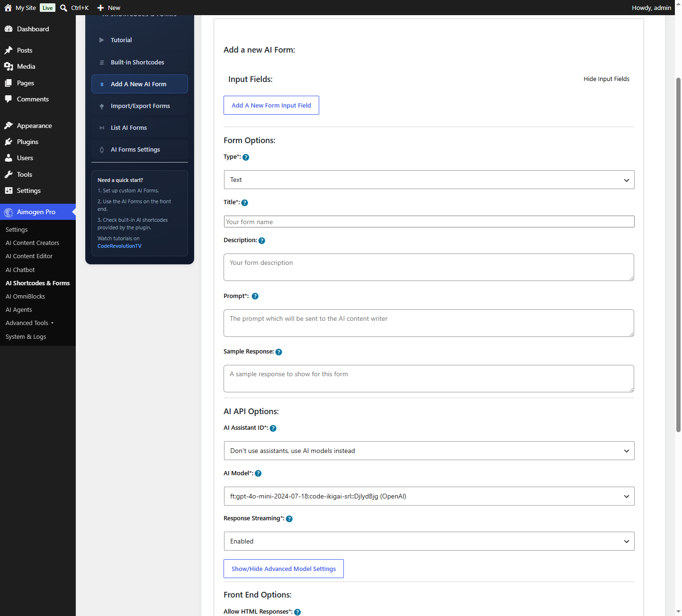Viewport: 682px width, 616px height.
Task: Click Show/Hide Advanced Model Settings button
Action: [x=284, y=569]
